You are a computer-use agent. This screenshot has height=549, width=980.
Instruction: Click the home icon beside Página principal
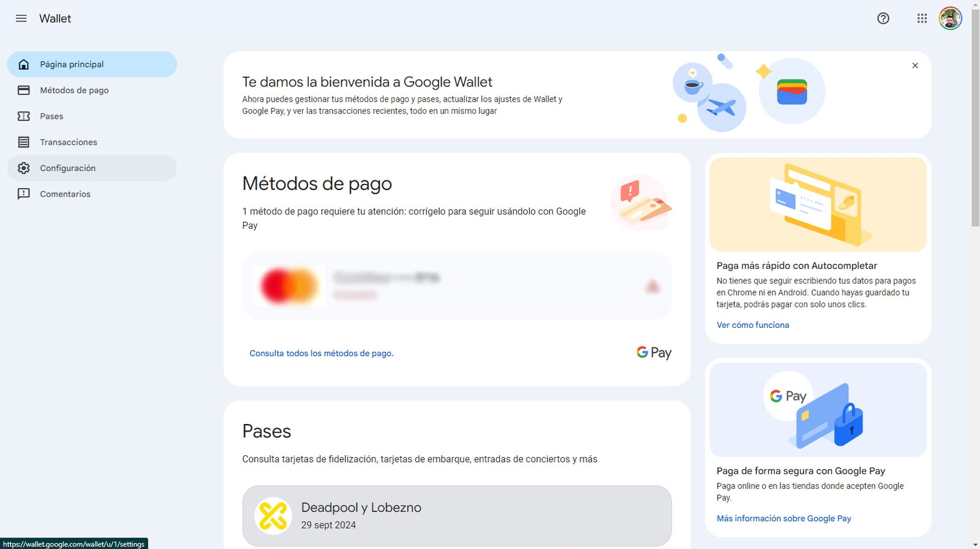24,64
